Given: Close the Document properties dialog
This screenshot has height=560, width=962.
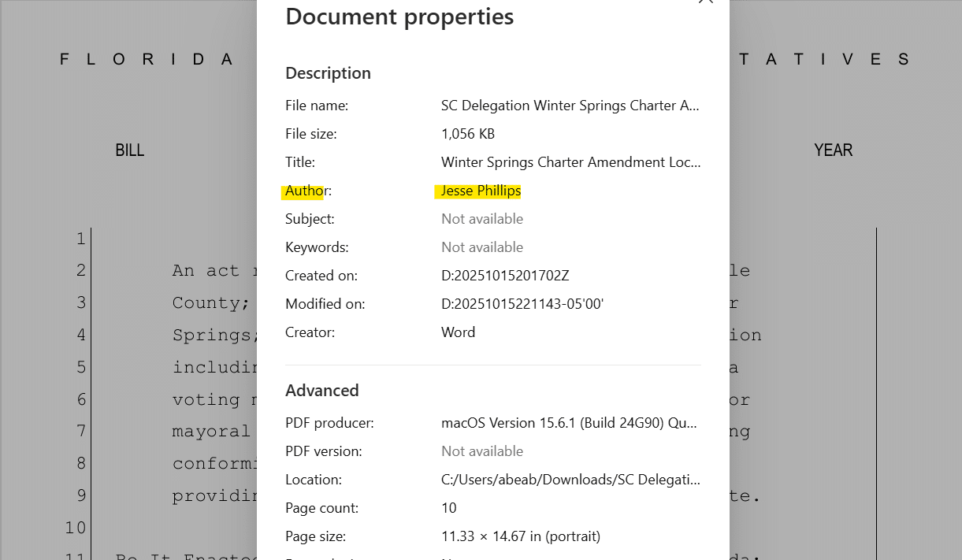Looking at the screenshot, I should [x=705, y=2].
